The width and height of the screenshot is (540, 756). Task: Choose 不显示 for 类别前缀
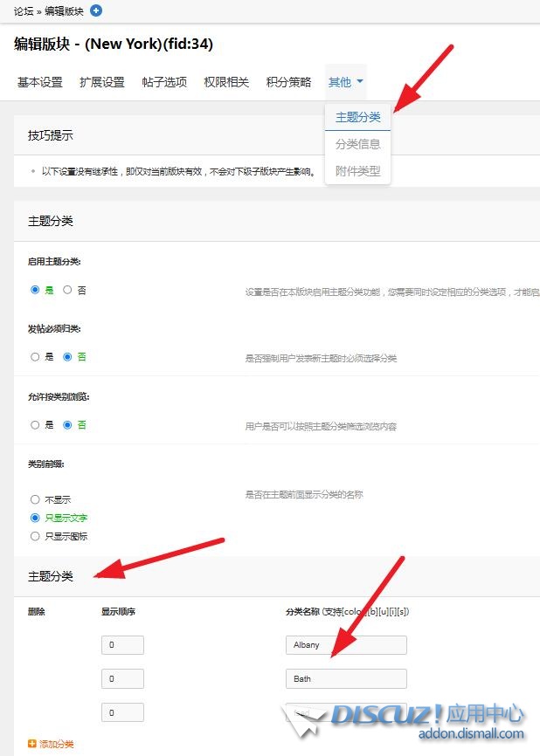coord(35,499)
